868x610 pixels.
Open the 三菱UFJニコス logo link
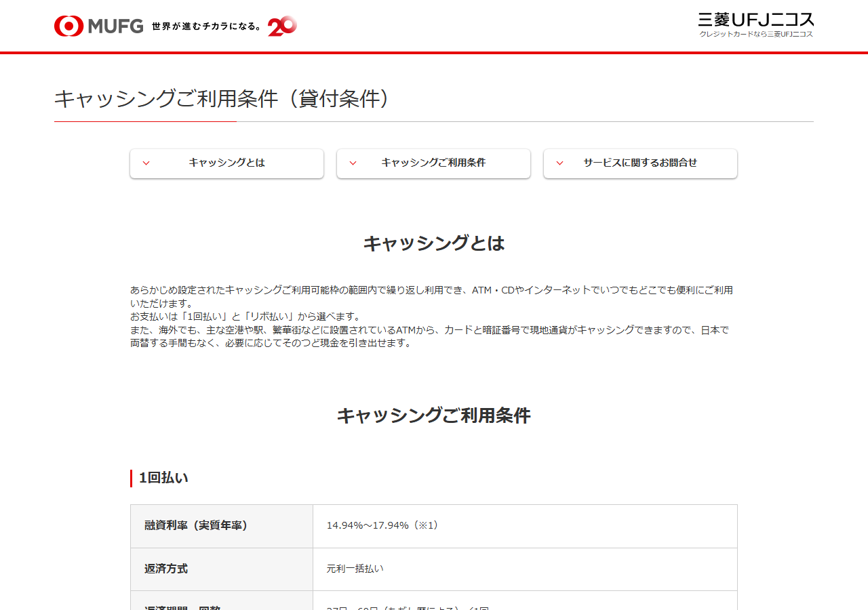tap(756, 25)
